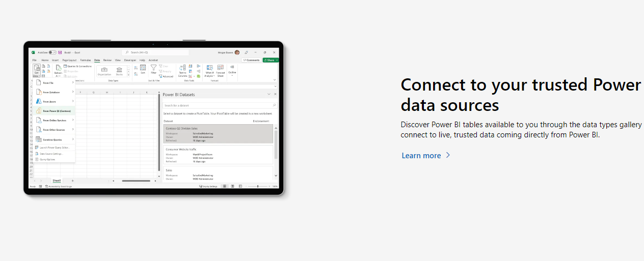Click the Get Data dropdown button
Screen dimensions: 644x261
point(37,71)
